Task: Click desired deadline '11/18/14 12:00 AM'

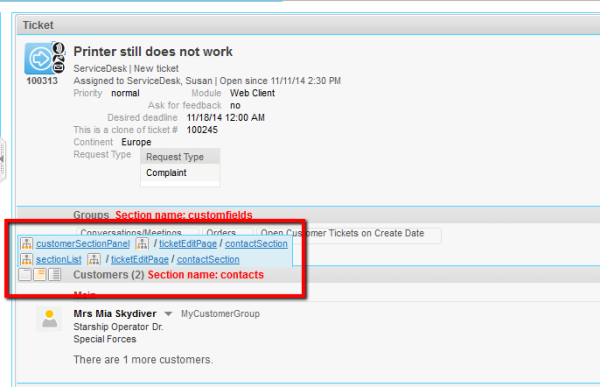Action: pyautogui.click(x=225, y=118)
